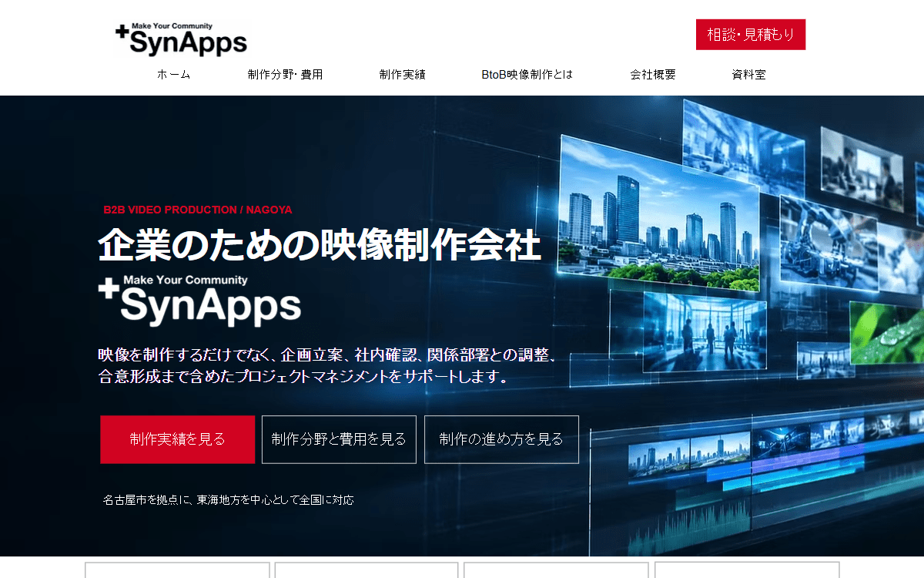Click the 映像を制作するだけでなく description line
924x578 pixels.
327,355
